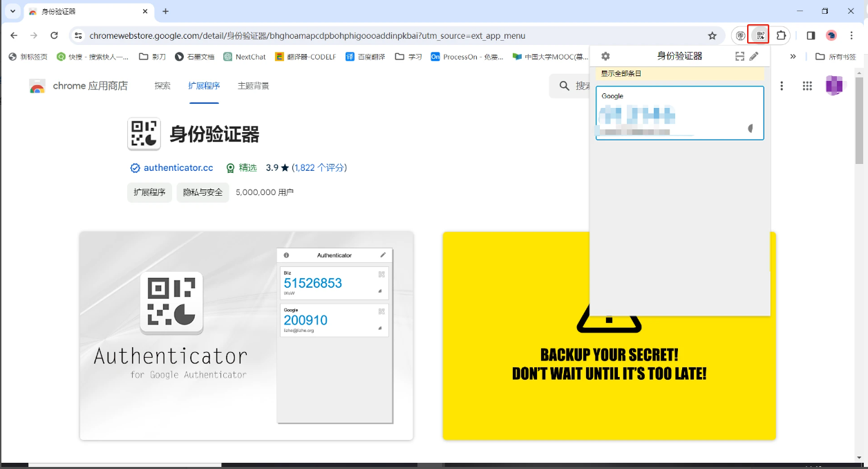The image size is (868, 469).
Task: Open a new tab with plus button
Action: [x=165, y=11]
